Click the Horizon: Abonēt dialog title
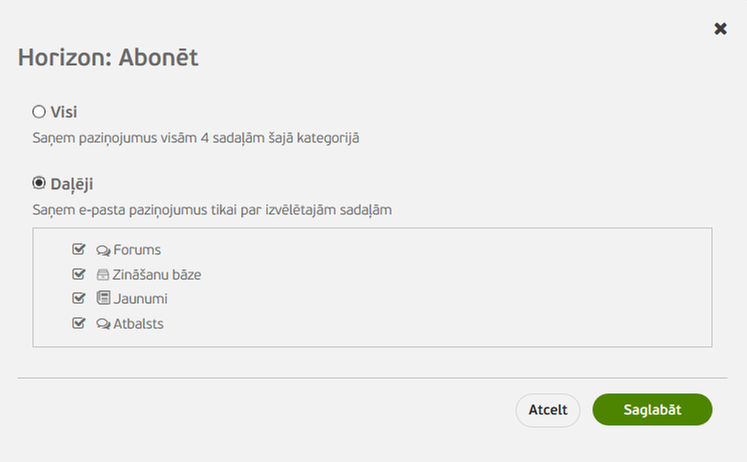 tap(108, 58)
